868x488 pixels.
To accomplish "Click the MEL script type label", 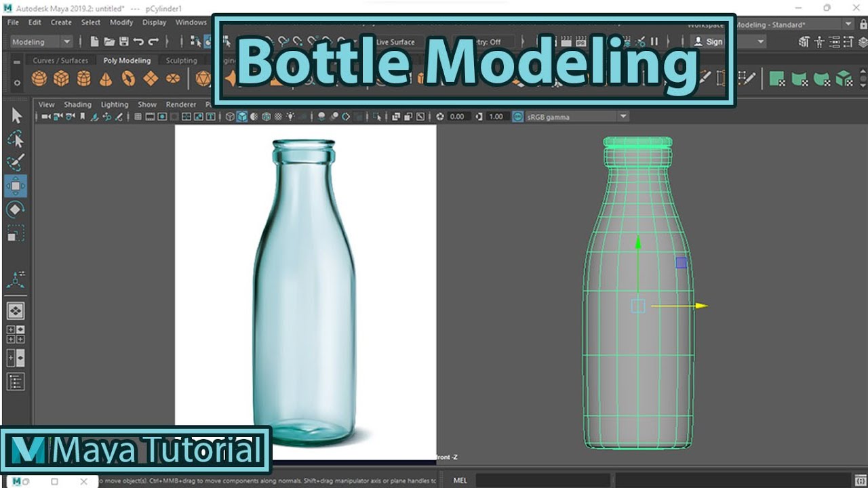I will tap(460, 481).
